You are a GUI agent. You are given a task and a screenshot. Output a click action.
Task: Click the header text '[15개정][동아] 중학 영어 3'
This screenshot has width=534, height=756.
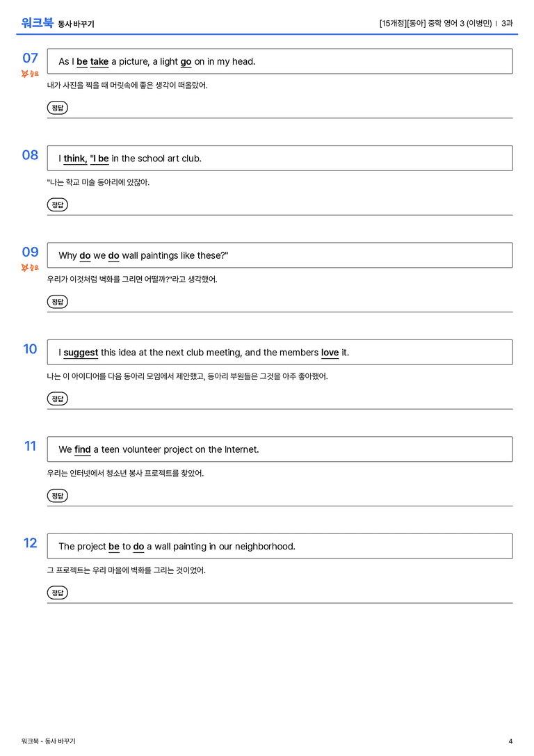point(420,23)
